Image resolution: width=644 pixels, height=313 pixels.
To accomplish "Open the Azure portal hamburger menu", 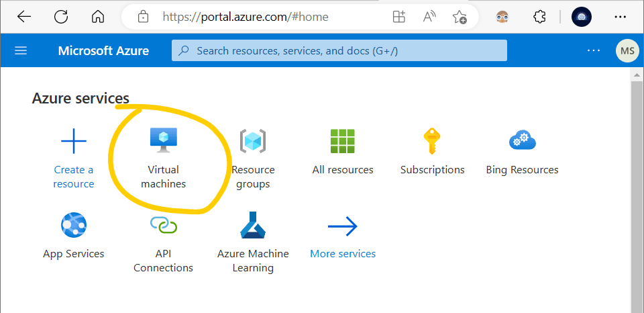I will pyautogui.click(x=21, y=50).
